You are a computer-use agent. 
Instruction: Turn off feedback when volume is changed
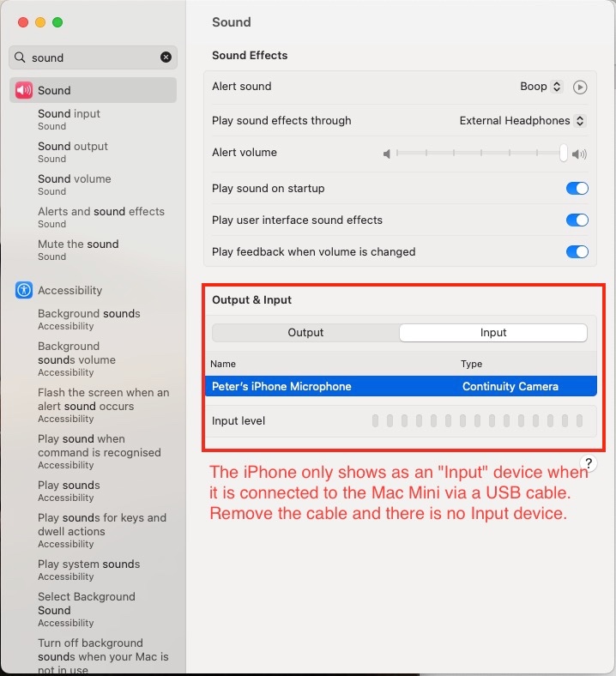point(577,251)
